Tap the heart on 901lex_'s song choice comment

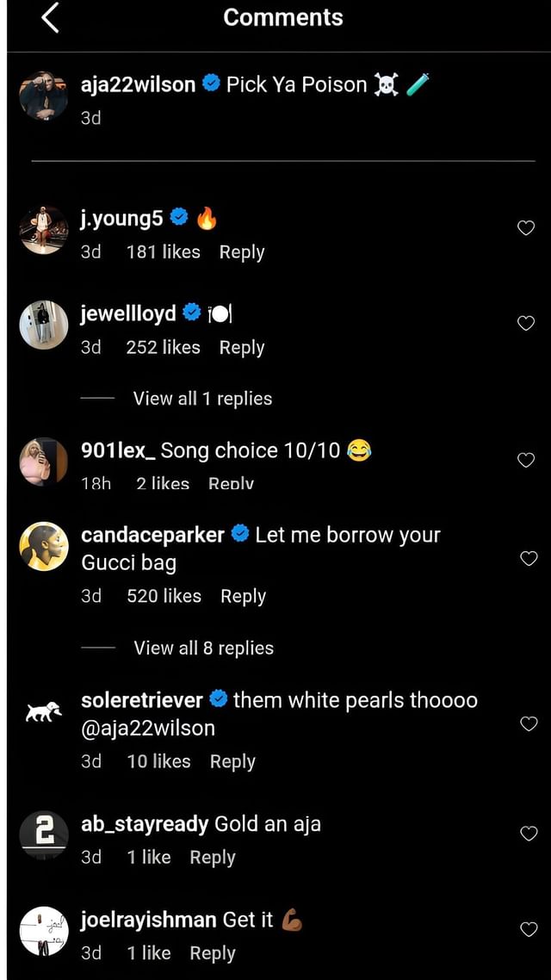526,460
